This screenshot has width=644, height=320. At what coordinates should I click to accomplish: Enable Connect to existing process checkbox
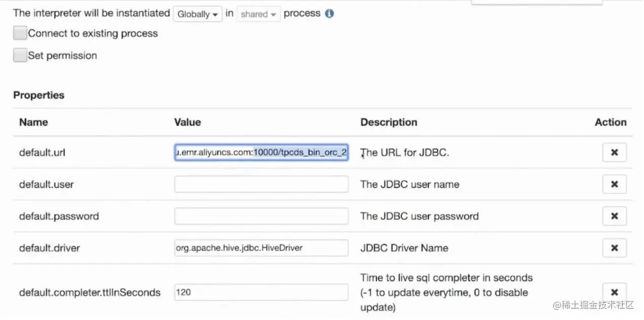(x=20, y=33)
